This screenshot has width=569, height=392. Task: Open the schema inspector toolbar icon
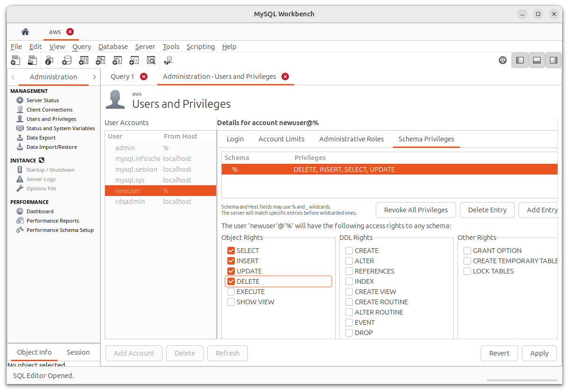point(49,60)
